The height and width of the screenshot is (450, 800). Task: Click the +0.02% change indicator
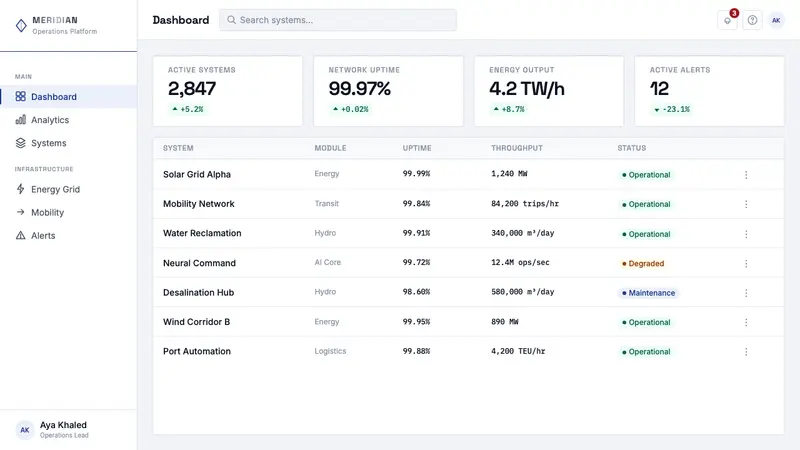point(351,109)
